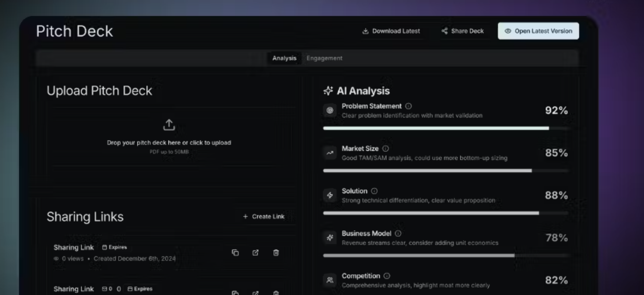644x295 pixels.
Task: Click 'Clear problem identification with market validation' text
Action: tap(412, 116)
